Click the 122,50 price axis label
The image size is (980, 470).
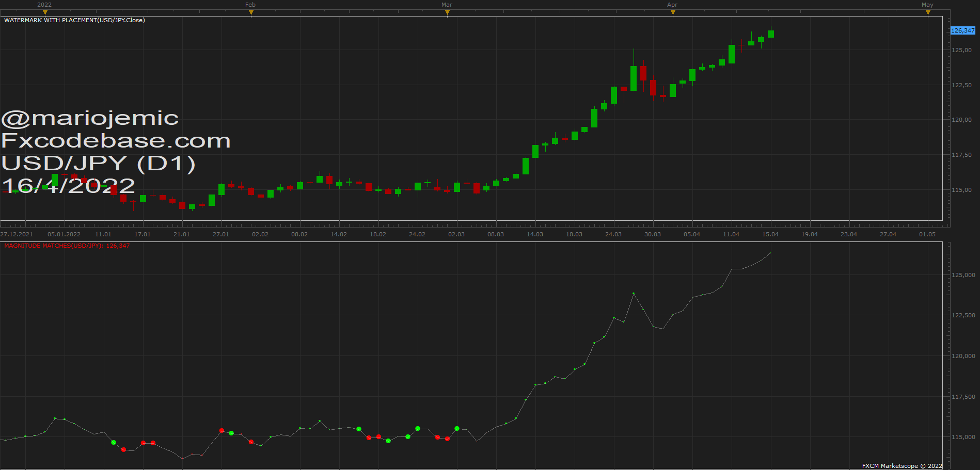pos(961,85)
